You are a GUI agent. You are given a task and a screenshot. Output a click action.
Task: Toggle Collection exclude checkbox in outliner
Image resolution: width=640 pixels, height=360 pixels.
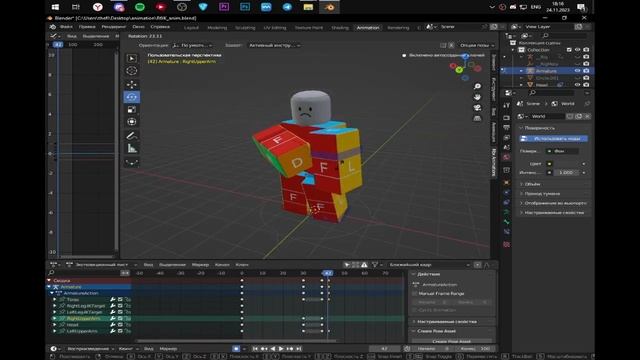569,50
